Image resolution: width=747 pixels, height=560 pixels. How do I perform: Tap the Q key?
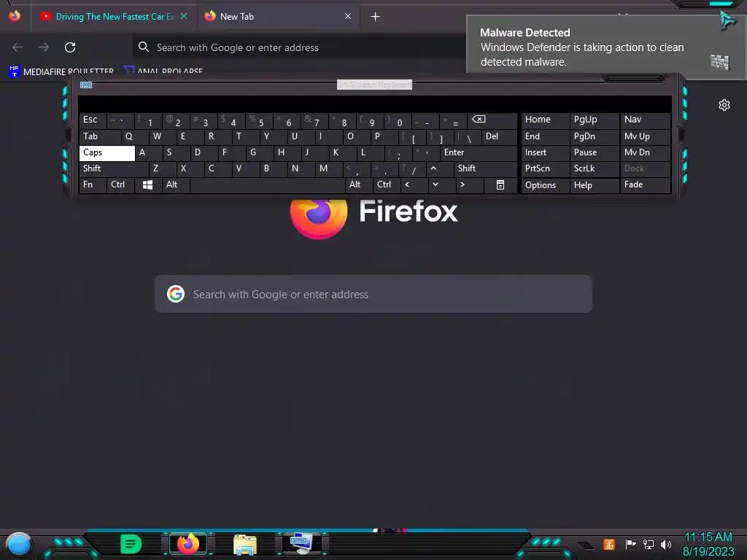[x=135, y=136]
